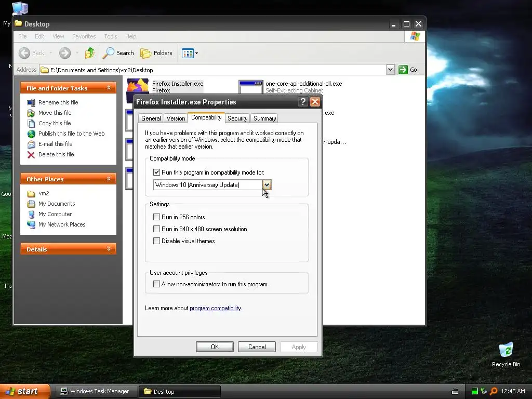Expand the Details panel
The image size is (532, 399).
pyautogui.click(x=109, y=249)
